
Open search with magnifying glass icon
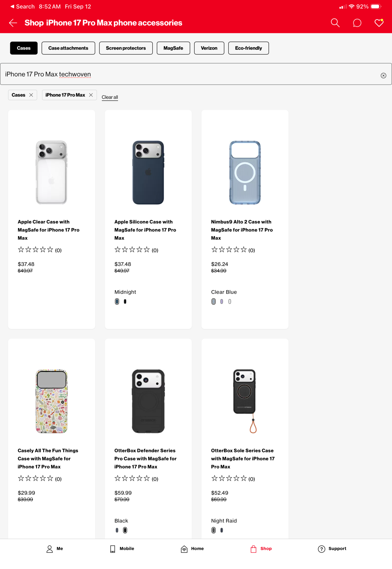[x=335, y=23]
